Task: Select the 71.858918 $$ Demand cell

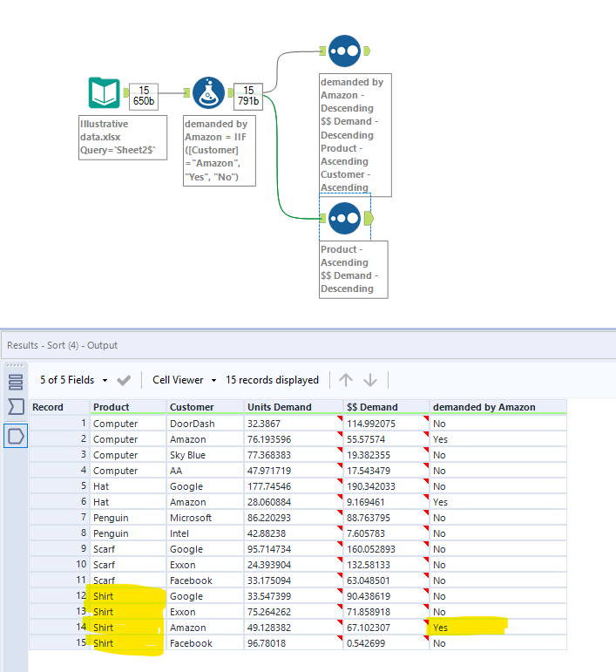Action: click(386, 612)
